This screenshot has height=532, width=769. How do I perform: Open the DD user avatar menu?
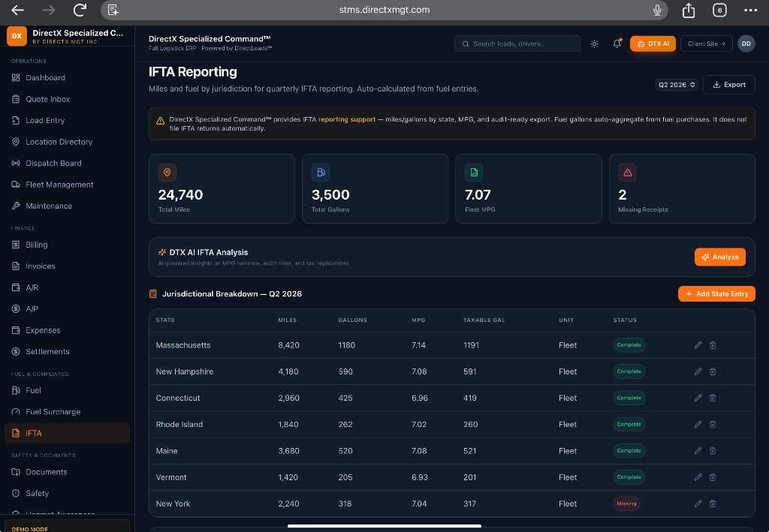click(746, 44)
